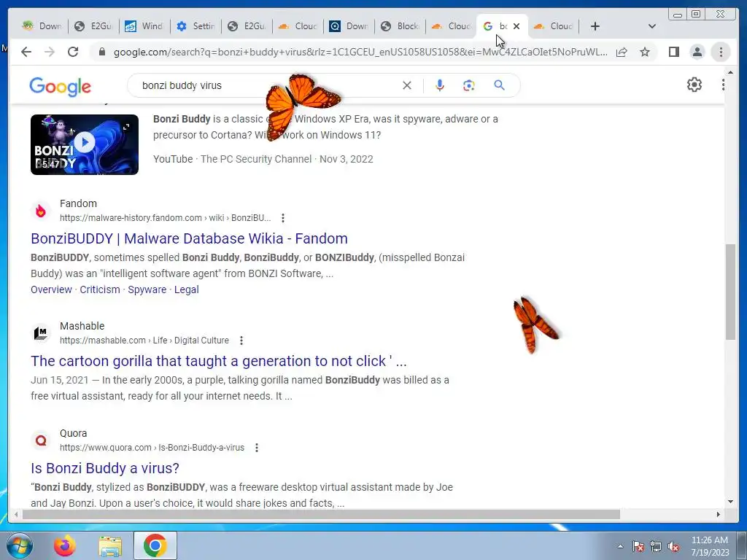Open the taskbar clock and date
The width and height of the screenshot is (747, 560).
coord(710,546)
